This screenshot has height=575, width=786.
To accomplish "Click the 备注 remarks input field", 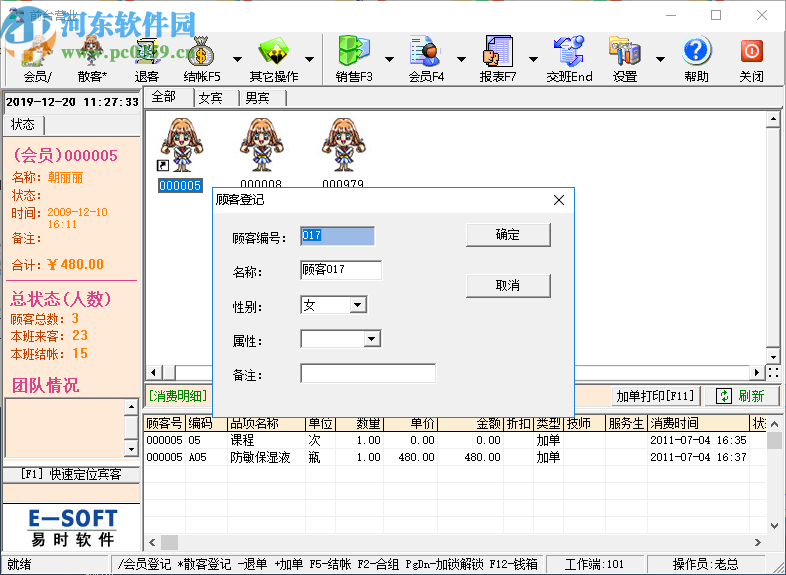I will tap(368, 373).
